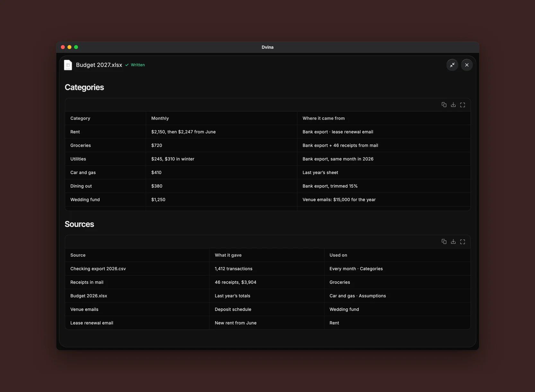Select the Receipts in mail source cell
Image resolution: width=535 pixels, height=392 pixels.
137,282
